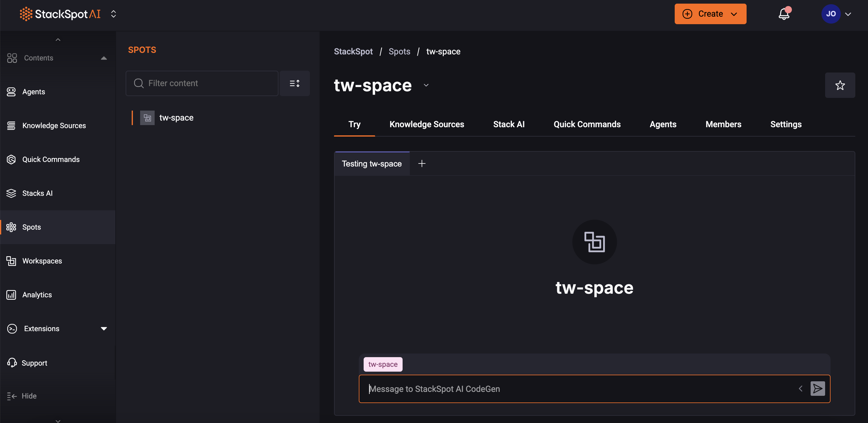The height and width of the screenshot is (423, 868).
Task: Open Support from the sidebar
Action: pyautogui.click(x=34, y=363)
